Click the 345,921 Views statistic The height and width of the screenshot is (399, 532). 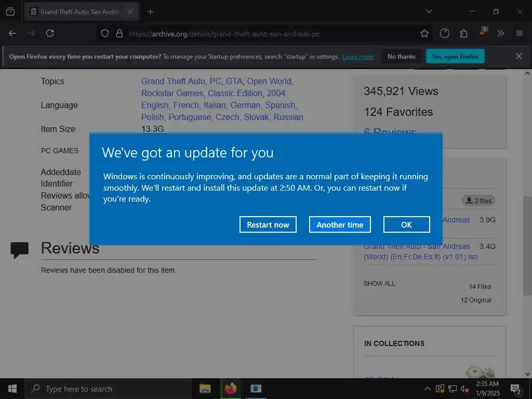click(401, 91)
